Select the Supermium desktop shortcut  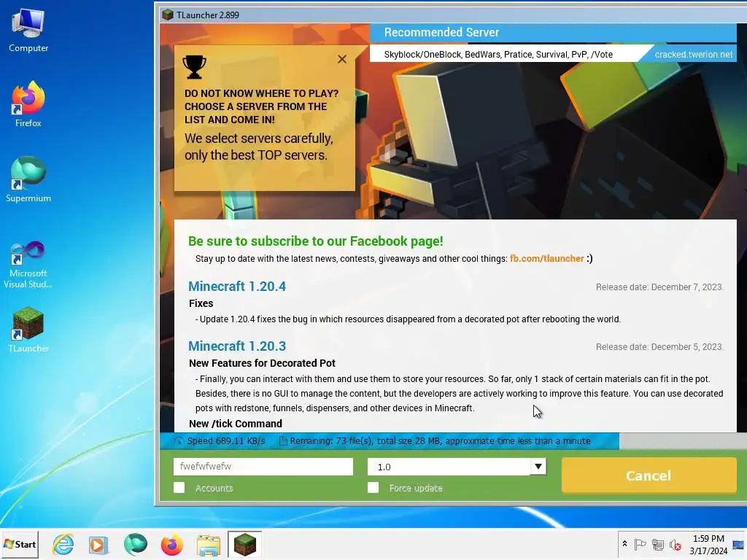pos(28,179)
